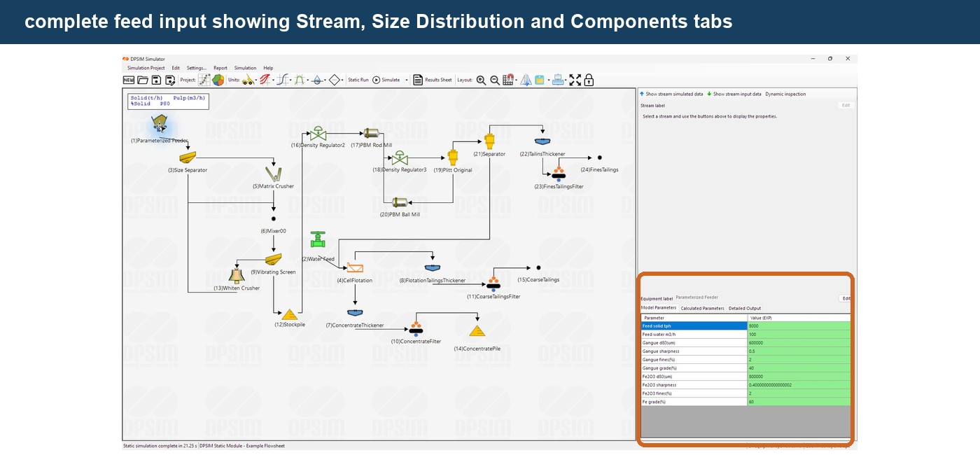Screen dimensions: 980x455
Task: Click the blue align-objects layout icon
Action: (x=558, y=80)
